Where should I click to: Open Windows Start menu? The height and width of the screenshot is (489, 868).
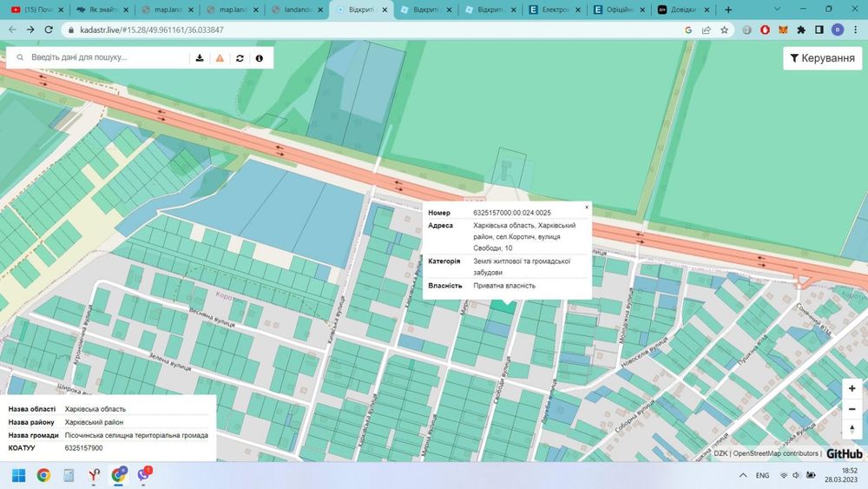(18, 475)
